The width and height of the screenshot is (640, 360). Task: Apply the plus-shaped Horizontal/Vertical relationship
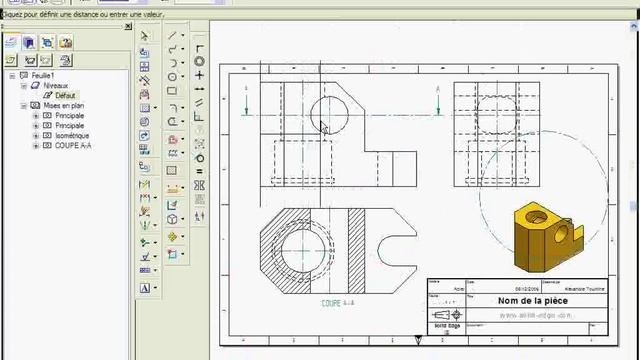(x=199, y=75)
